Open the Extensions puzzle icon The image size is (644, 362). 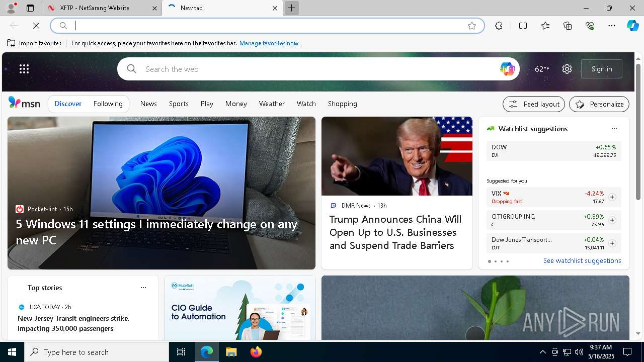click(499, 26)
